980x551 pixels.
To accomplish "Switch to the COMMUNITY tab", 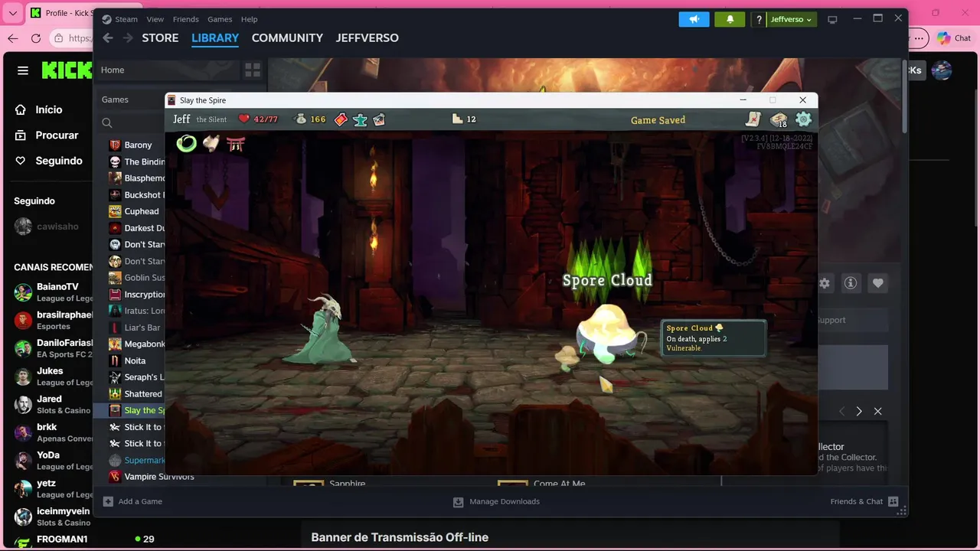I will tap(287, 37).
